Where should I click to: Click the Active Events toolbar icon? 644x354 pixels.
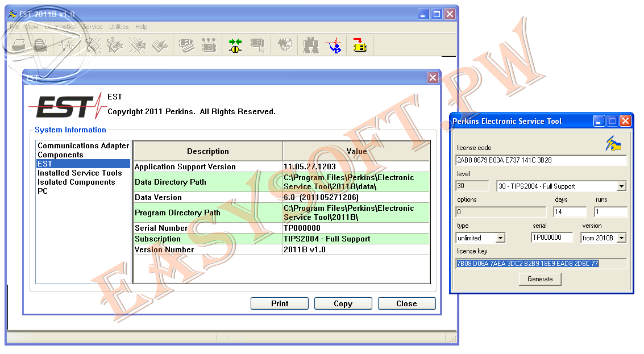137,45
